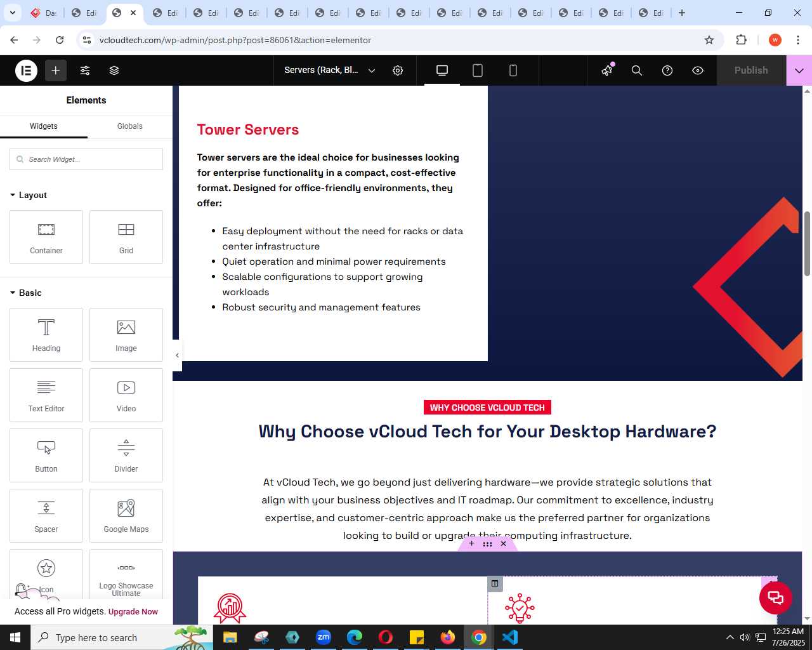Switch to tablet device view
Screen dimensions: 812x650
pyautogui.click(x=478, y=70)
